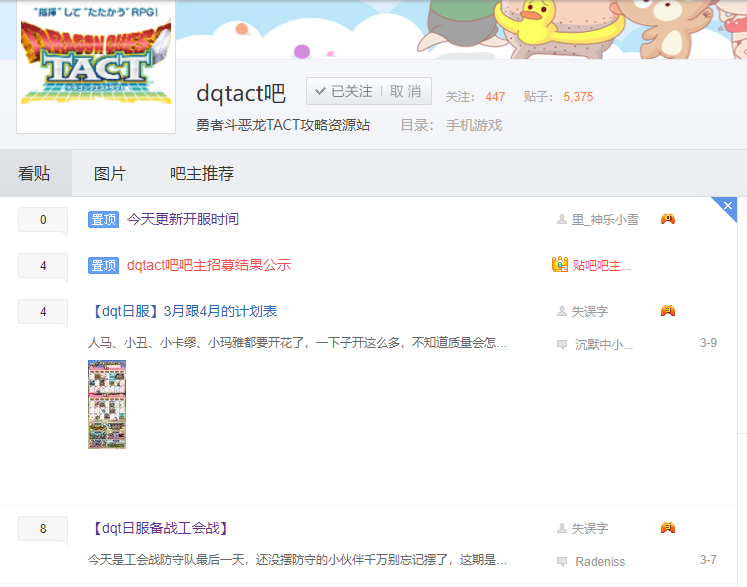This screenshot has width=747, height=587.
Task: Open last replier 沉默中小... profile
Action: (604, 344)
